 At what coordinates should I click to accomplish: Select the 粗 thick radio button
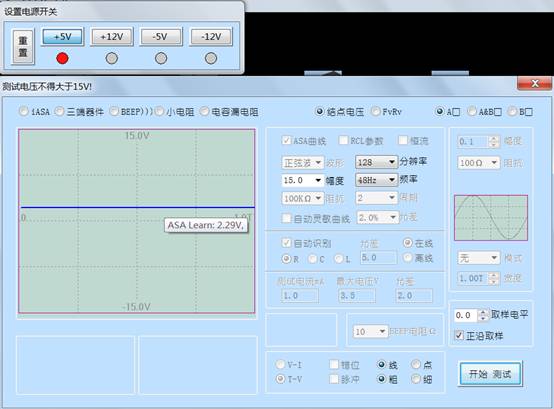pyautogui.click(x=381, y=379)
